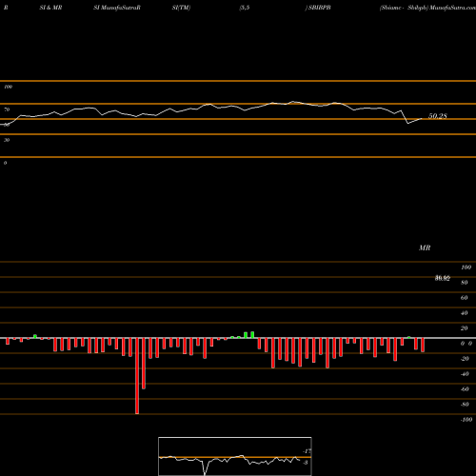Viewport: 476px width, 476px height.
Task: Click the '100' label on the MR axis
Action: pyautogui.click(x=466, y=268)
